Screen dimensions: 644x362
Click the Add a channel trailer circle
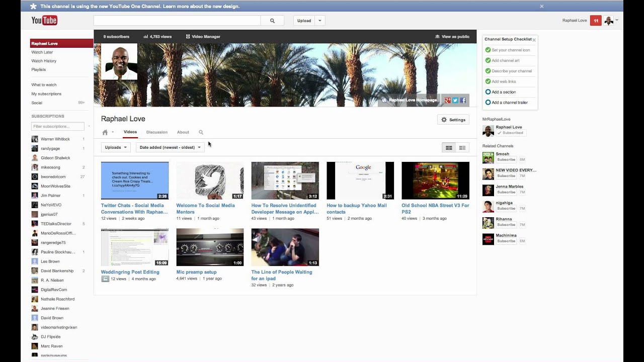(x=488, y=102)
